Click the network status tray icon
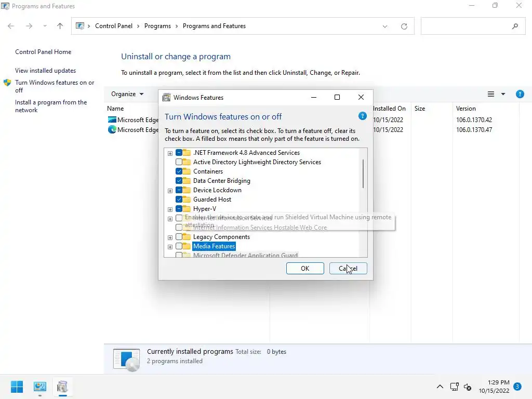Image resolution: width=532 pixels, height=399 pixels. pos(454,387)
